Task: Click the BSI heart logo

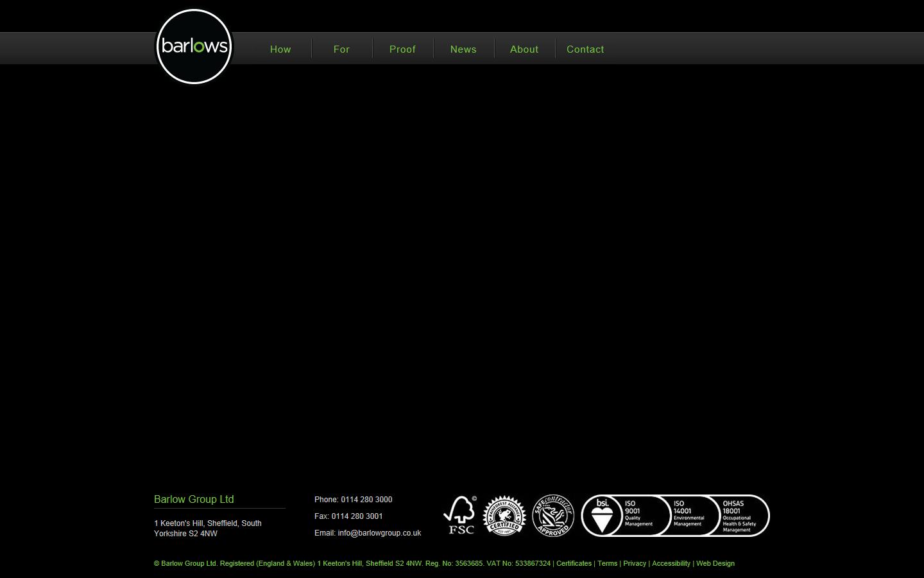Action: point(602,516)
